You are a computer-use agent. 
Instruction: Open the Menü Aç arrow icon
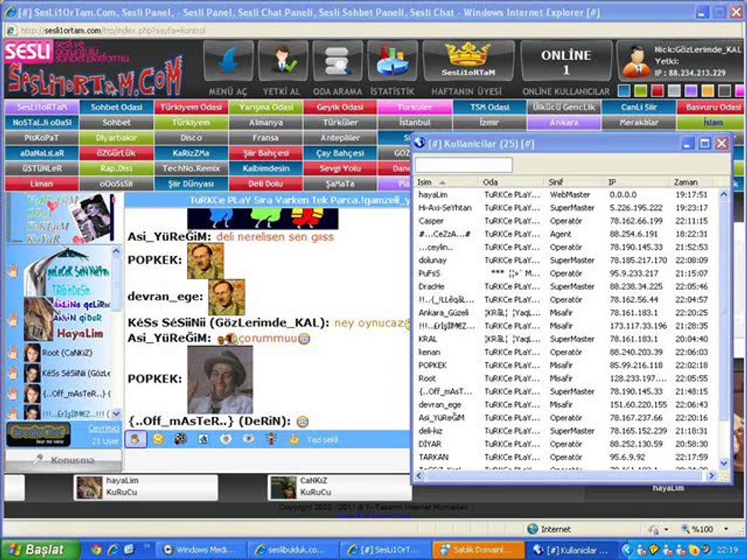[228, 61]
